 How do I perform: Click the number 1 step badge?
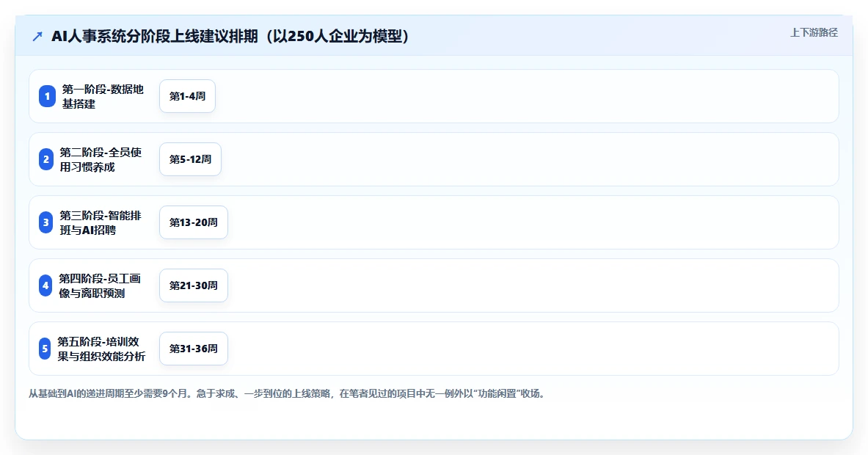pos(47,96)
